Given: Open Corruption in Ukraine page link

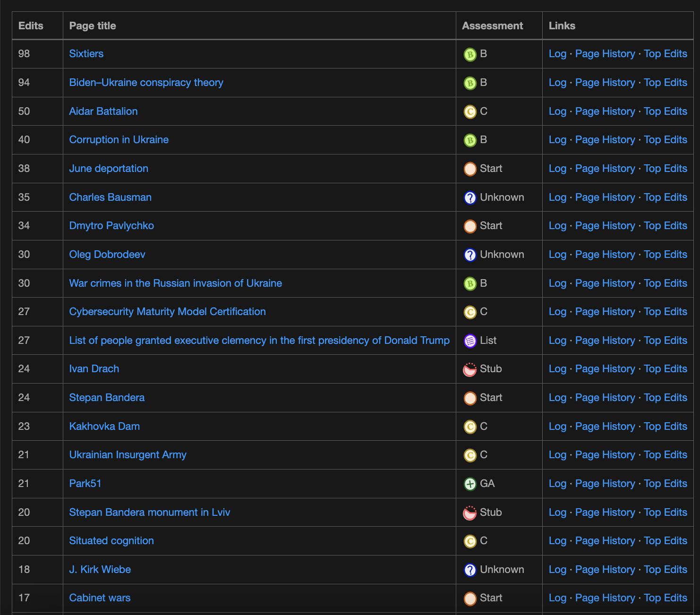Looking at the screenshot, I should click(x=119, y=140).
